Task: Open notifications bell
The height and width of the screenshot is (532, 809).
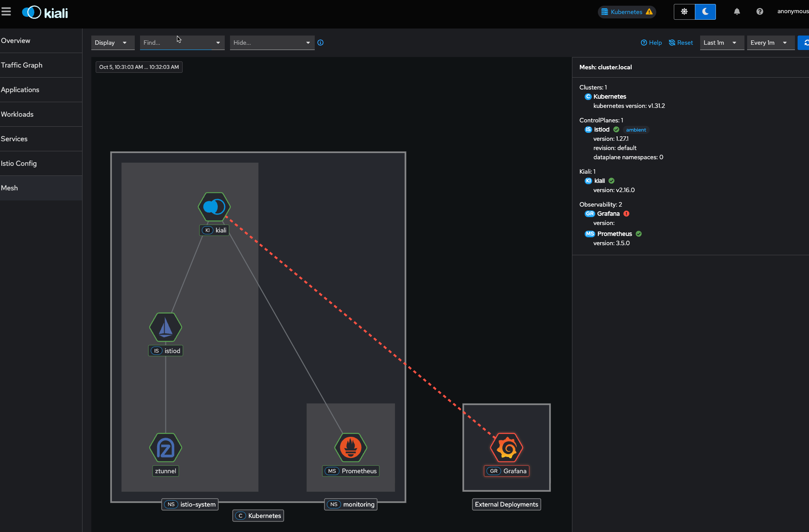Action: [737, 12]
